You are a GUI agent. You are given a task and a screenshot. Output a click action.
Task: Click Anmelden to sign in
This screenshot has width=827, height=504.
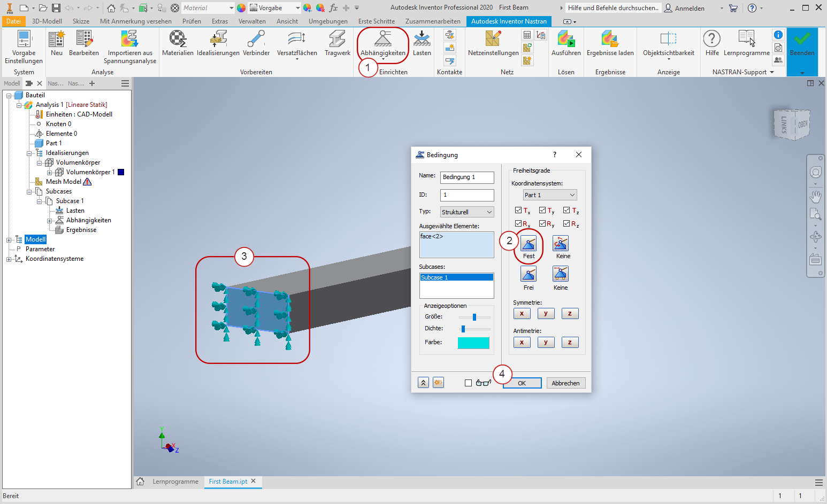[x=684, y=8]
